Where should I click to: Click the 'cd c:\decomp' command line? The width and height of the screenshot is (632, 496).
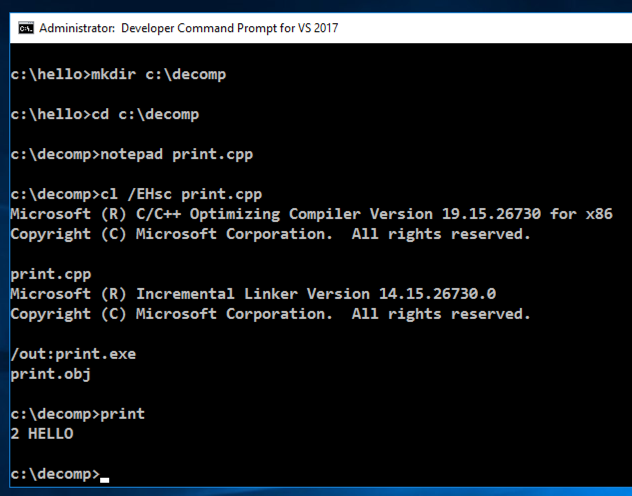point(105,114)
